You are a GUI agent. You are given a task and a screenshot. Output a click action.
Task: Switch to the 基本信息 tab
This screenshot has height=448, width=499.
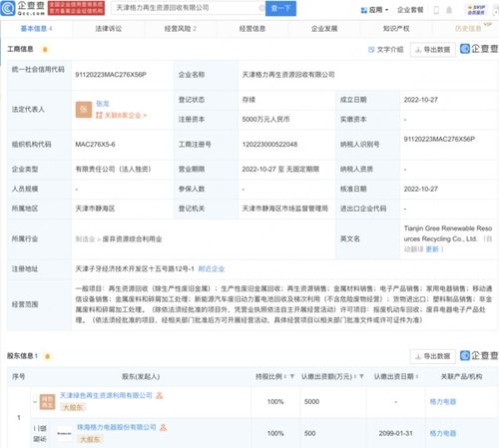[36, 29]
